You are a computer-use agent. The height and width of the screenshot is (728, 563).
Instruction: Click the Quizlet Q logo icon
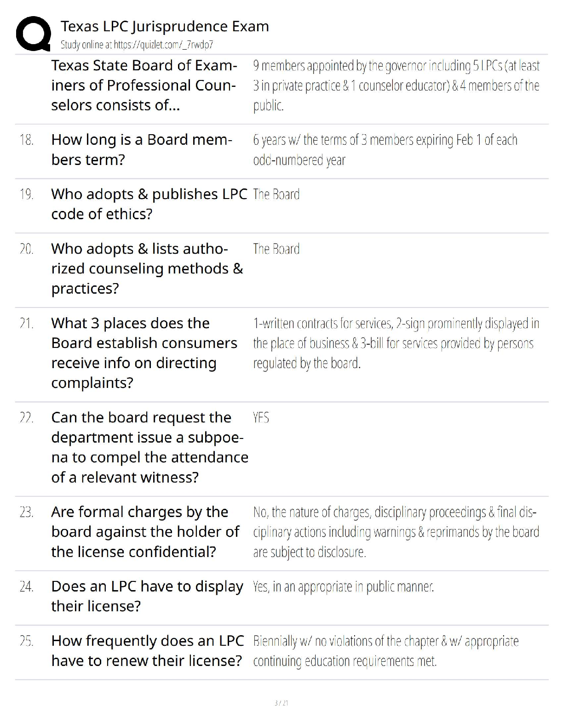(33, 33)
